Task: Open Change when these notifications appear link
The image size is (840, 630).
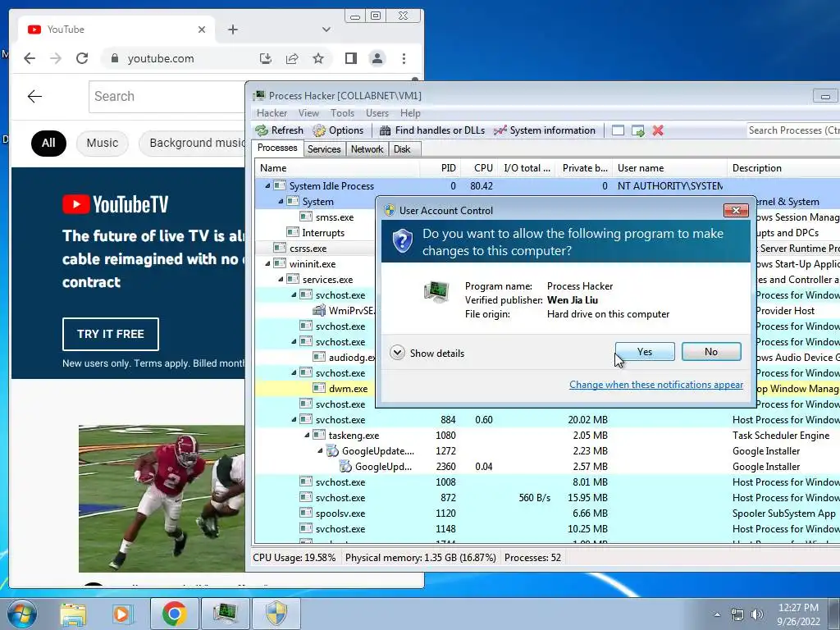Action: click(655, 385)
